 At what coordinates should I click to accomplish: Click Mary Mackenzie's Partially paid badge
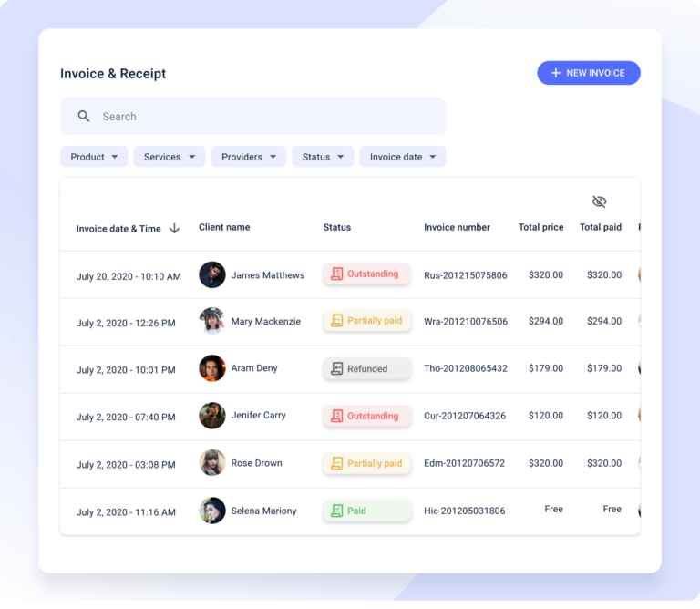coord(366,321)
